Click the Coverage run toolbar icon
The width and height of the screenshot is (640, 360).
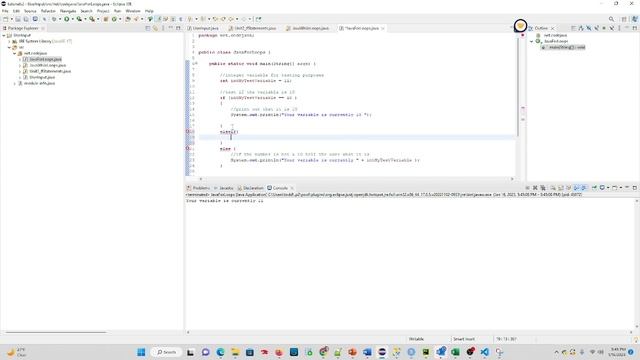79,19
